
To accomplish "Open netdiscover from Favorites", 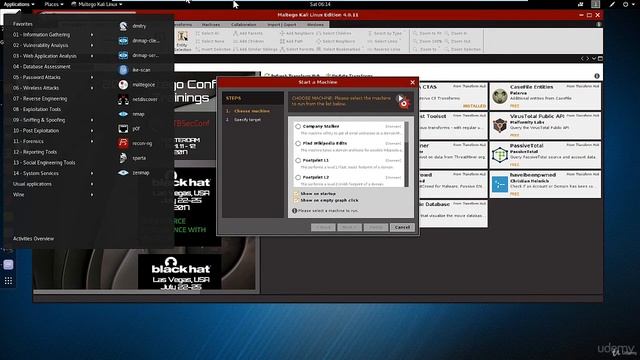I will (139, 100).
